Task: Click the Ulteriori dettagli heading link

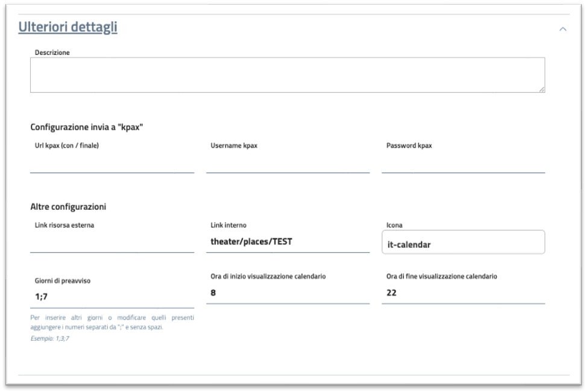Action: pyautogui.click(x=68, y=28)
